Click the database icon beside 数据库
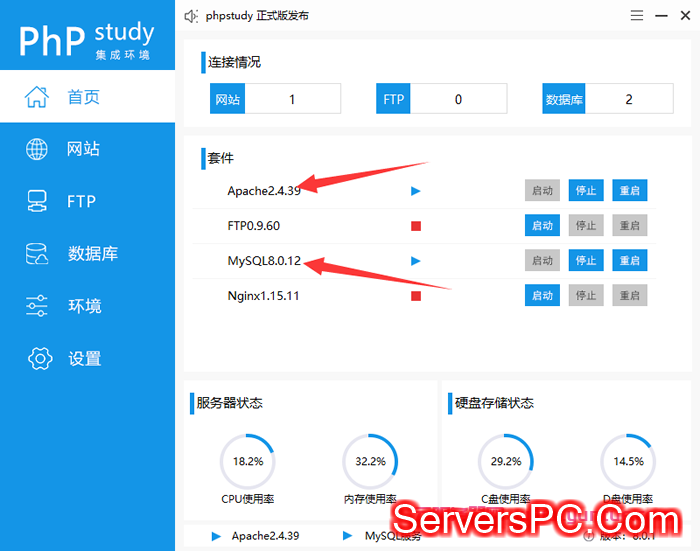Screen dimensions: 700x551 37,253
